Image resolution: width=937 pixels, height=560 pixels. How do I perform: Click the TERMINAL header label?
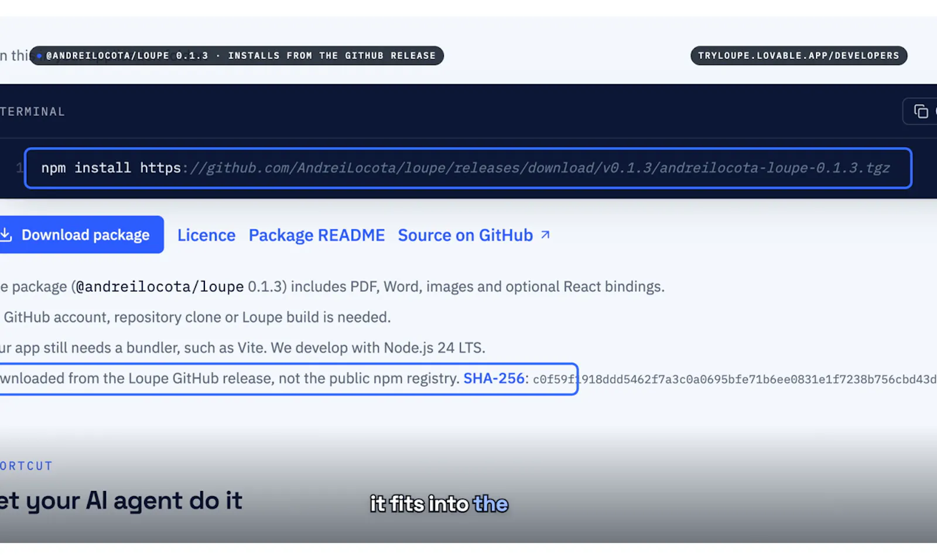pyautogui.click(x=33, y=112)
